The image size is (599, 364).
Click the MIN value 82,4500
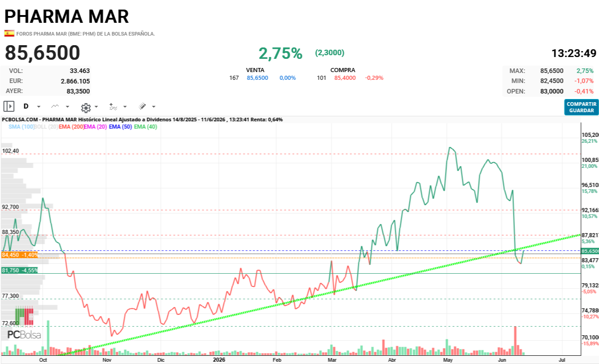552,81
